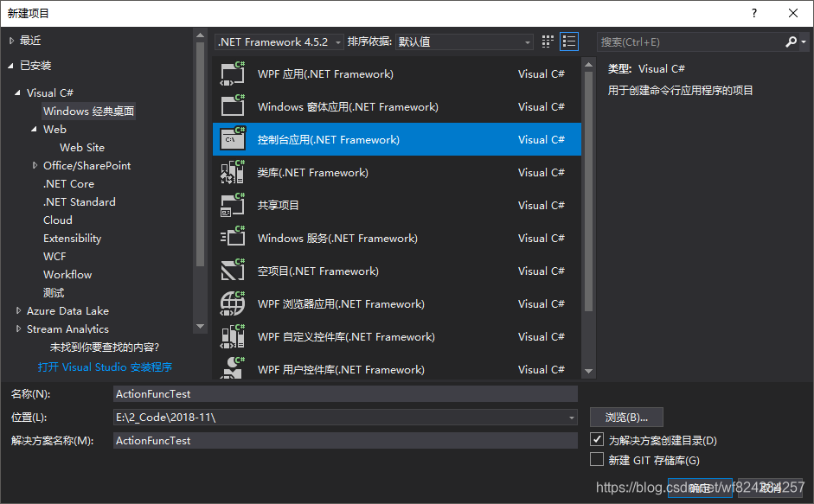The height and width of the screenshot is (504, 814).
Task: Click the class library template icon
Action: (x=232, y=172)
